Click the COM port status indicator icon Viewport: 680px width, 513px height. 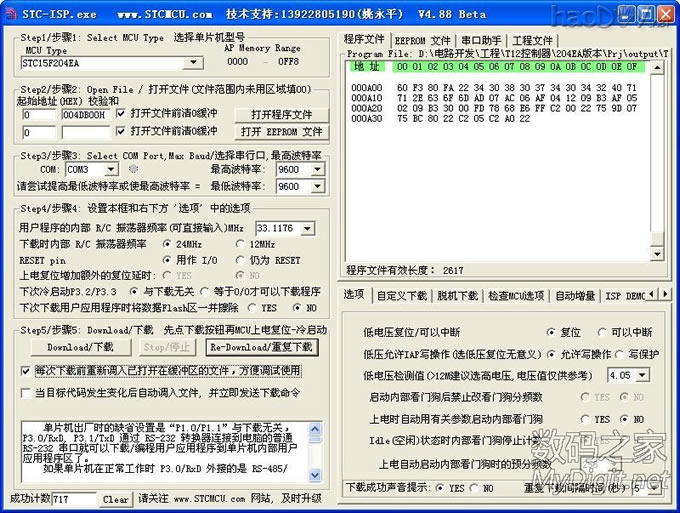[x=132, y=170]
